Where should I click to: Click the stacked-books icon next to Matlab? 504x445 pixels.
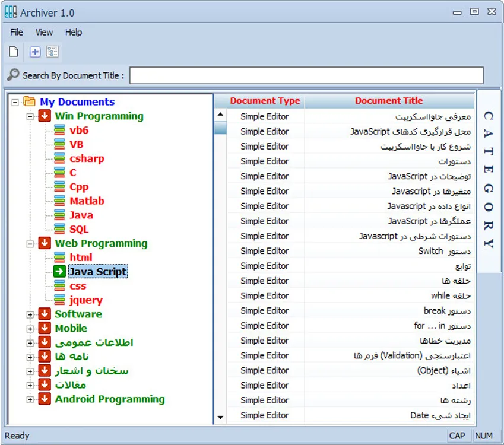(x=59, y=201)
